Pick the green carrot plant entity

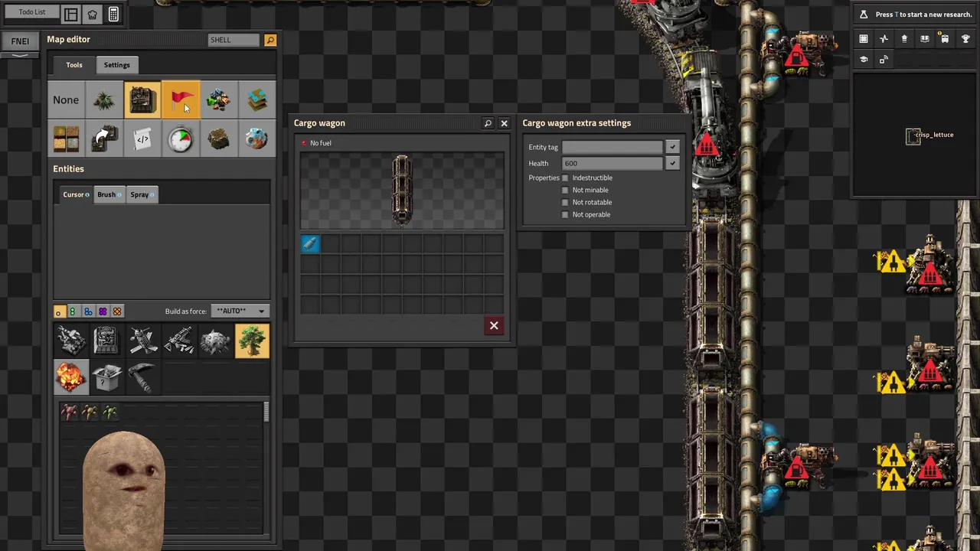coord(110,412)
